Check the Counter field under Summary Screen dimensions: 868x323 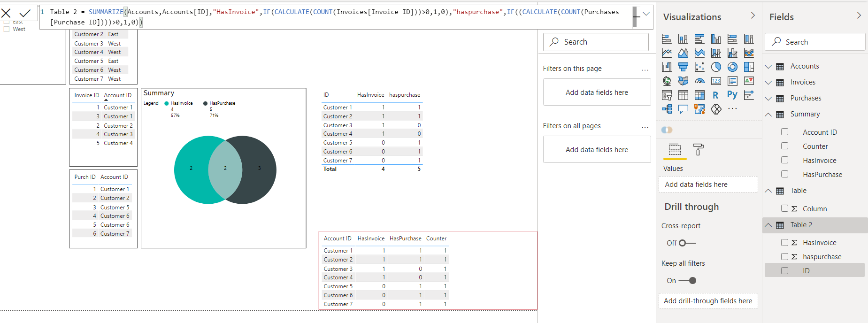[784, 146]
